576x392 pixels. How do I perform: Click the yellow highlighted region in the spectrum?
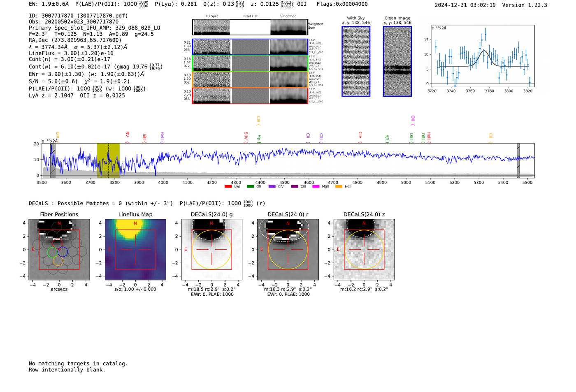pyautogui.click(x=108, y=160)
